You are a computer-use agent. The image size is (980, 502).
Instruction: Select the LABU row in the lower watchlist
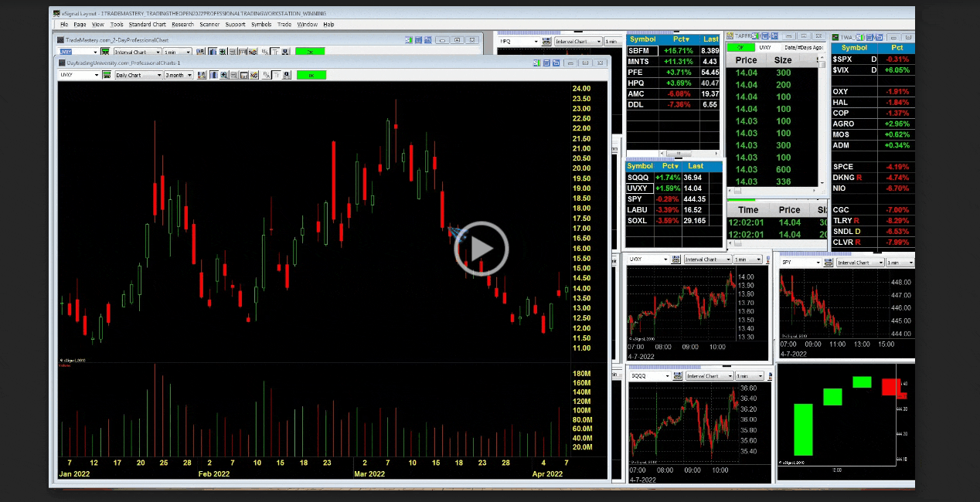pyautogui.click(x=673, y=210)
